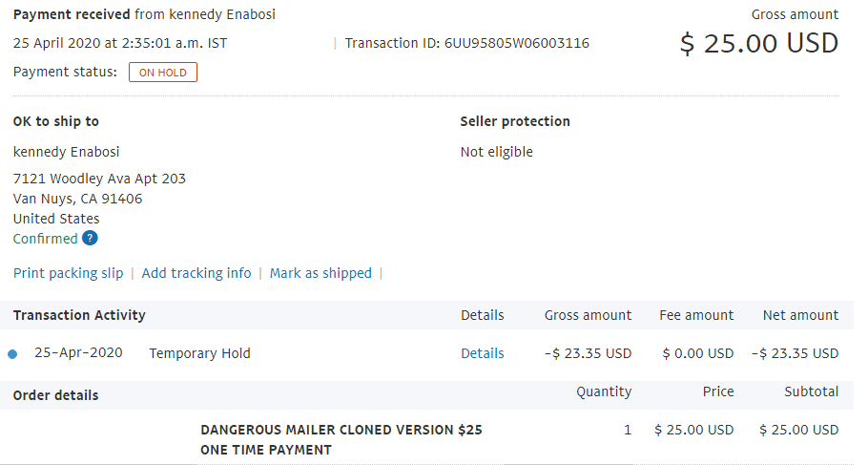Click the Seller protection heading
The height and width of the screenshot is (465, 868).
(515, 121)
